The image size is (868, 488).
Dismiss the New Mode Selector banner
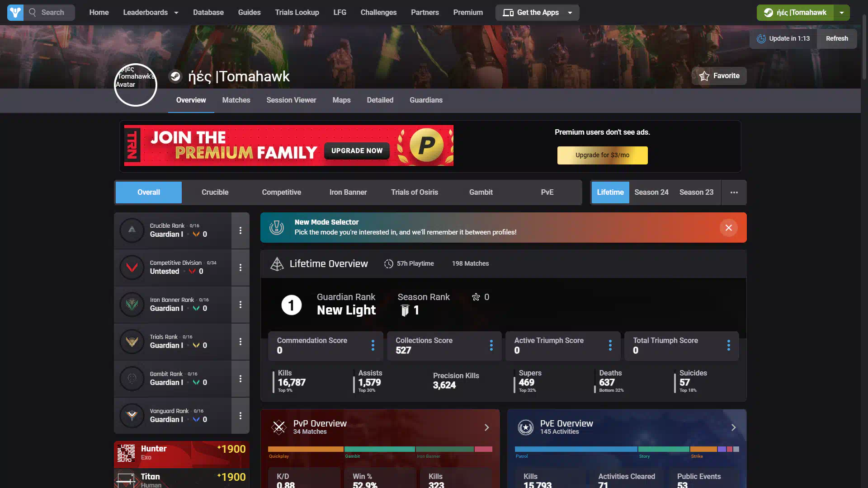click(729, 228)
